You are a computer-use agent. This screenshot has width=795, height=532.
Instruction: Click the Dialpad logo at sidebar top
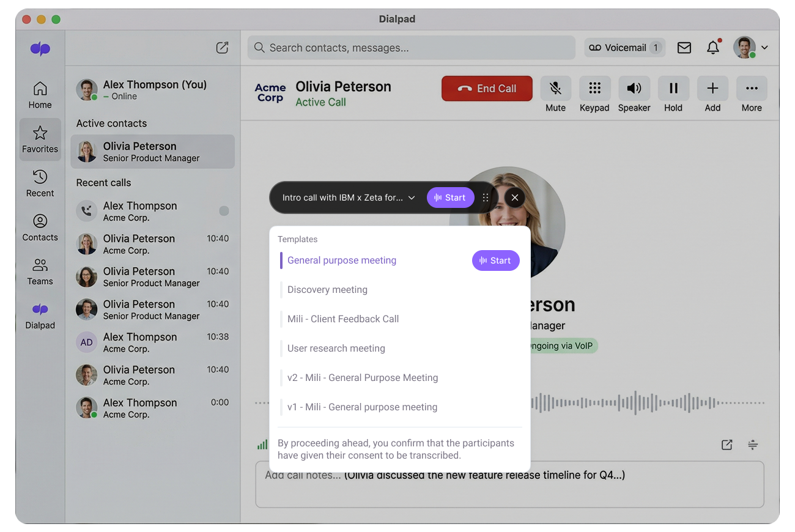pyautogui.click(x=40, y=49)
